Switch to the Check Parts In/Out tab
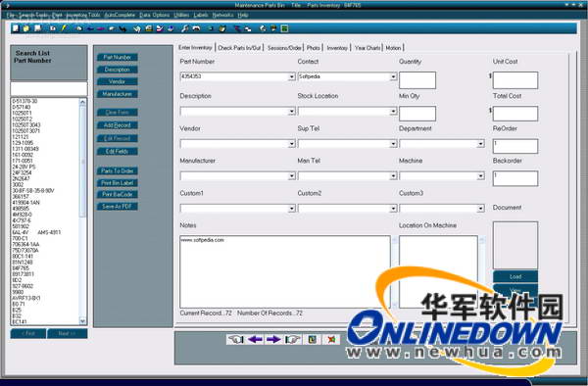The image size is (588, 386). (x=239, y=48)
